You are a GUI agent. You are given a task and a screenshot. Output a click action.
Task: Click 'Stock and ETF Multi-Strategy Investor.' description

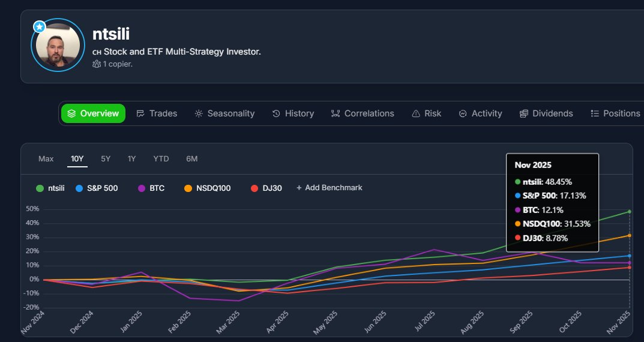182,52
